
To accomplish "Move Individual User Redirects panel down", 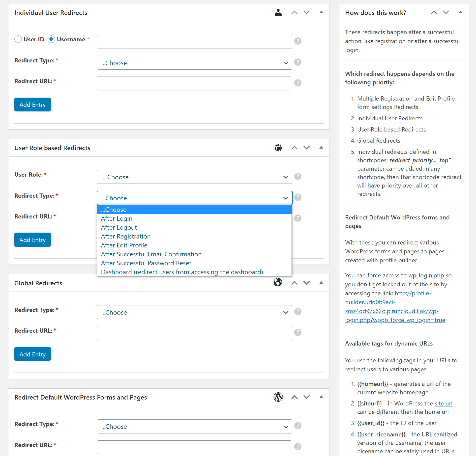I will [307, 12].
